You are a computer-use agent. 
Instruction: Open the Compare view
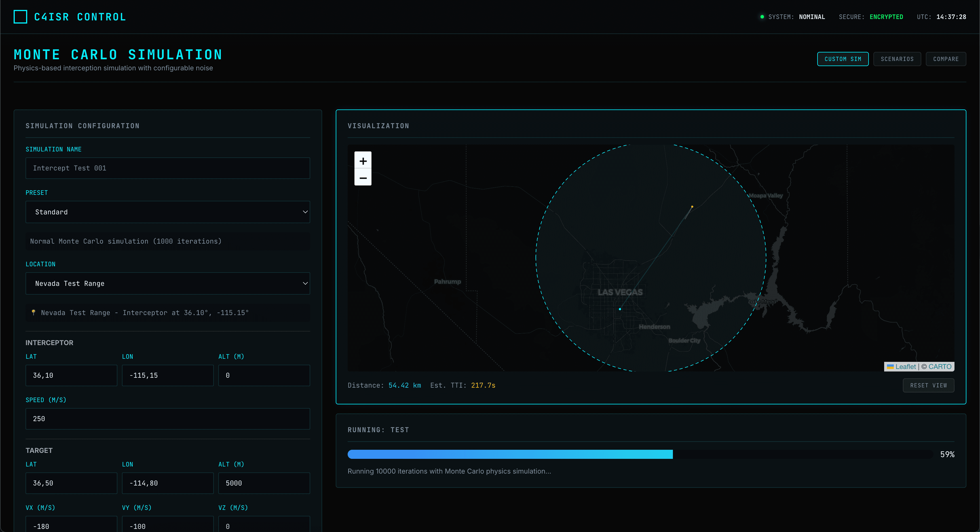[x=946, y=59]
